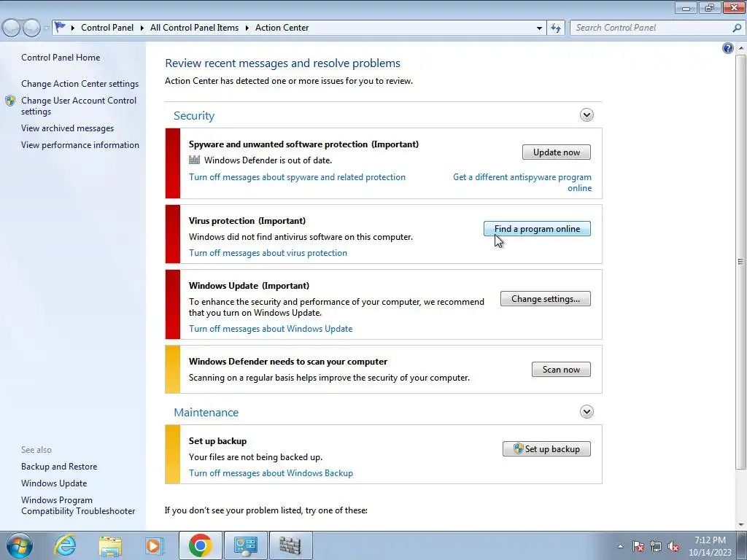This screenshot has height=560, width=747.
Task: Open the Windows Start menu orb
Action: click(19, 545)
